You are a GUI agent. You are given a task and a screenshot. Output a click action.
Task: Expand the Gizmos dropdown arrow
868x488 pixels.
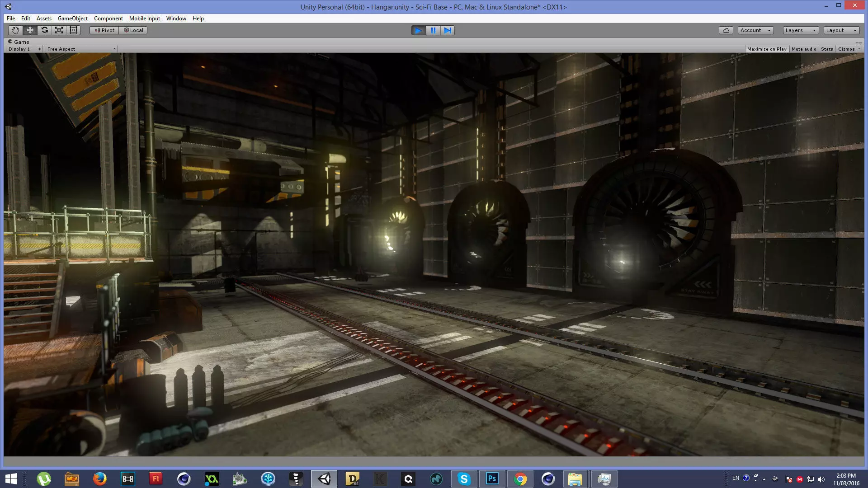point(859,49)
